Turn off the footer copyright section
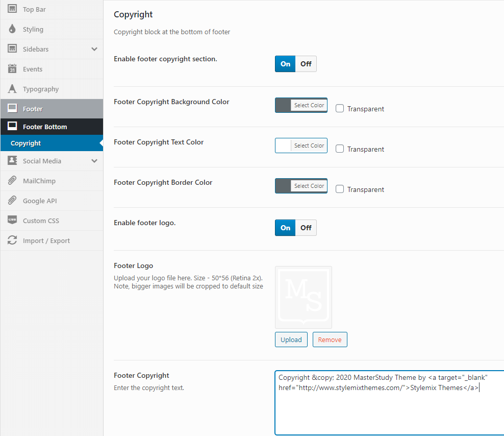Screen dimensions: 504x436 306,64
